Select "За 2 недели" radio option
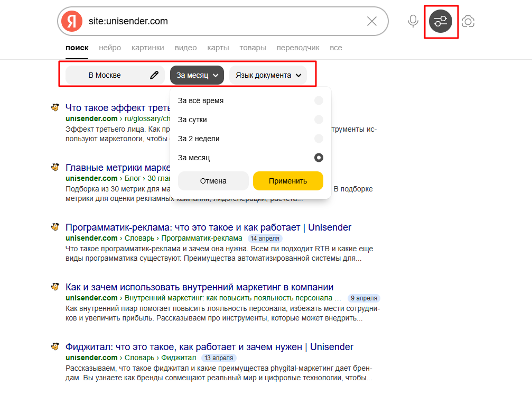 319,139
